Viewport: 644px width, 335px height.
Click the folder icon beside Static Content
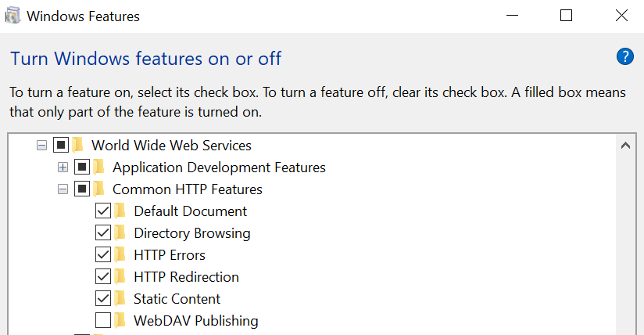[120, 298]
